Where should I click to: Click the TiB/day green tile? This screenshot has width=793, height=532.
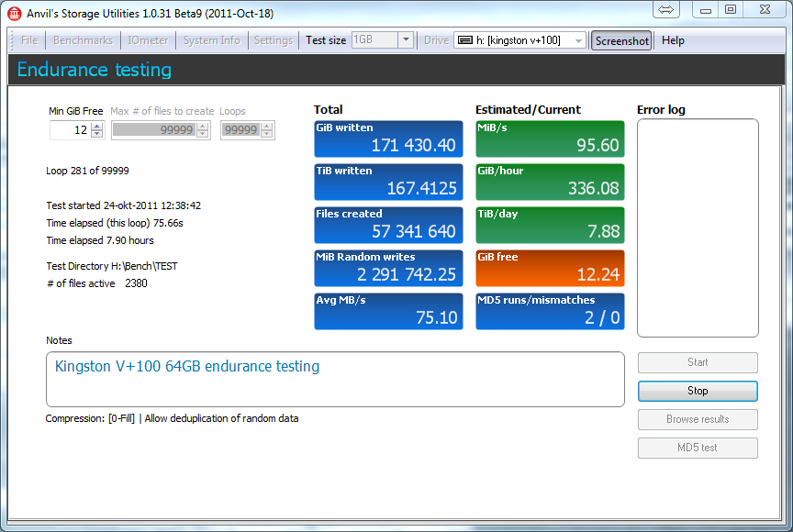[x=550, y=225]
